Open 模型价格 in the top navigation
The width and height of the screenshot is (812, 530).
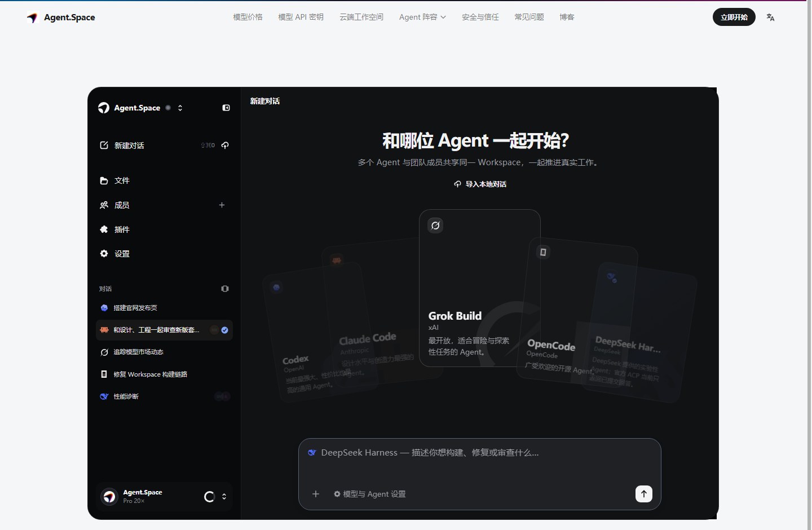point(248,17)
